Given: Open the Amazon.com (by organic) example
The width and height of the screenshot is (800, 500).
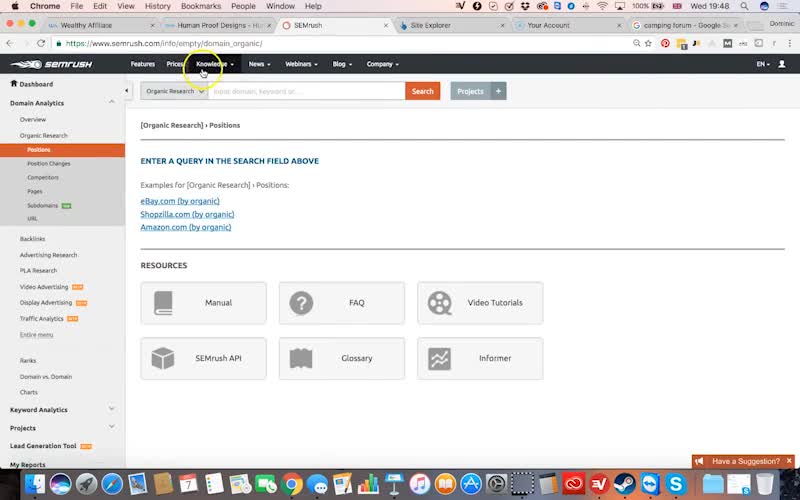Looking at the screenshot, I should [186, 227].
